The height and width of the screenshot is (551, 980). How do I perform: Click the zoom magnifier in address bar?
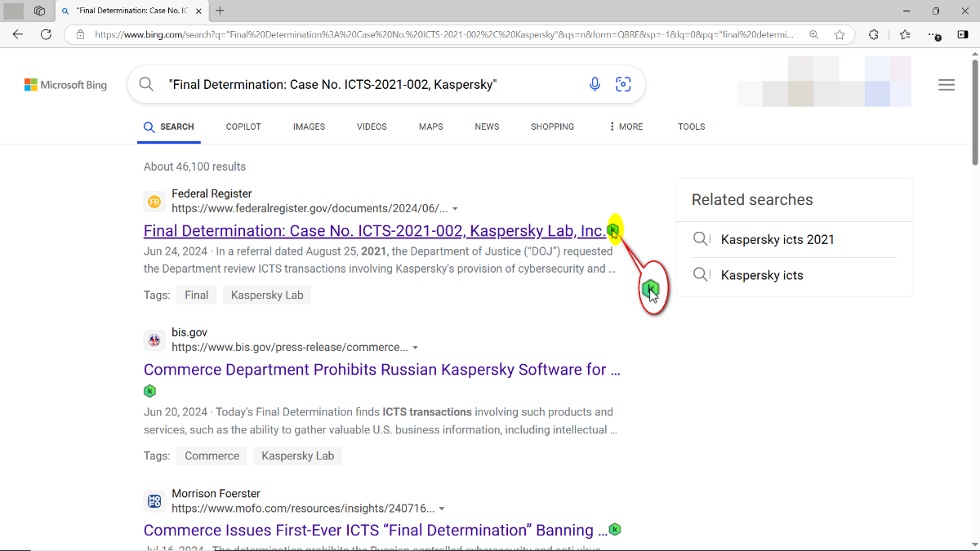813,35
